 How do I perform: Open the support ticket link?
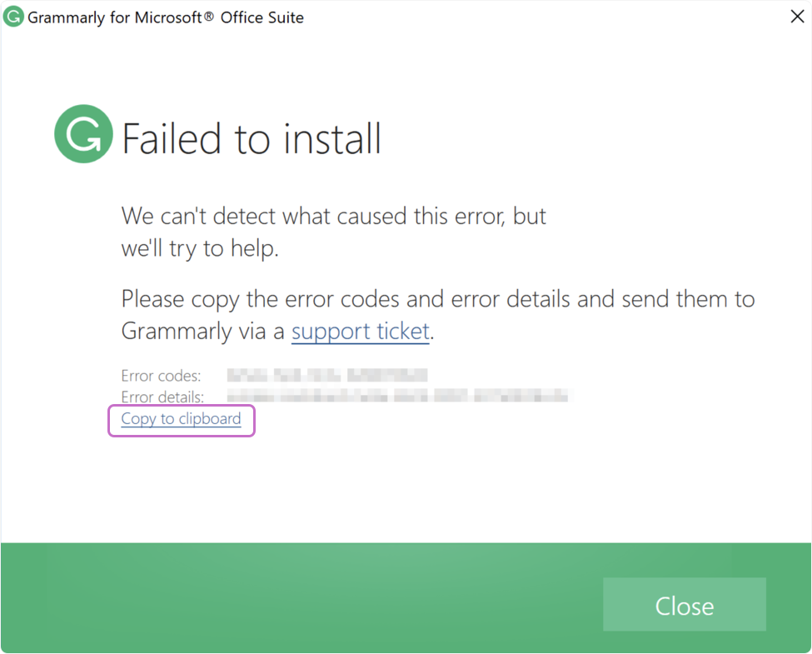[360, 332]
